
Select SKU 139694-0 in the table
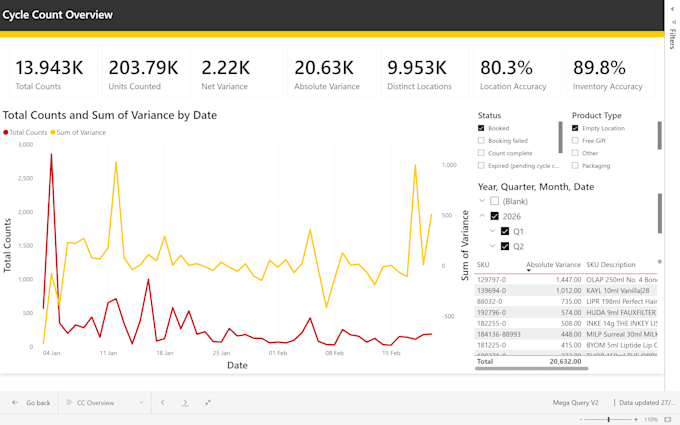(x=491, y=291)
